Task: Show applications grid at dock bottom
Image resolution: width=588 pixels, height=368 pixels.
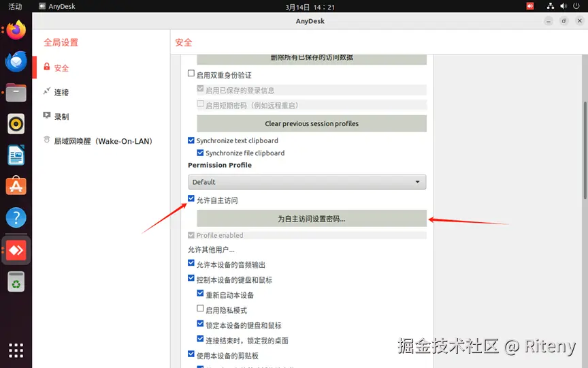Action: click(x=16, y=350)
